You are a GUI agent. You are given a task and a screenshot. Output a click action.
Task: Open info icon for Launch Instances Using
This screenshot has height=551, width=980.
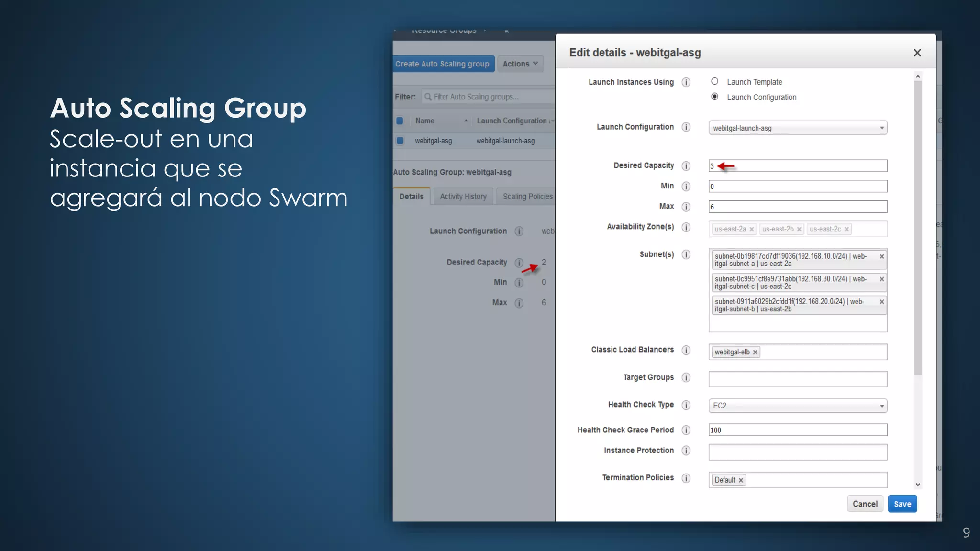tap(686, 82)
